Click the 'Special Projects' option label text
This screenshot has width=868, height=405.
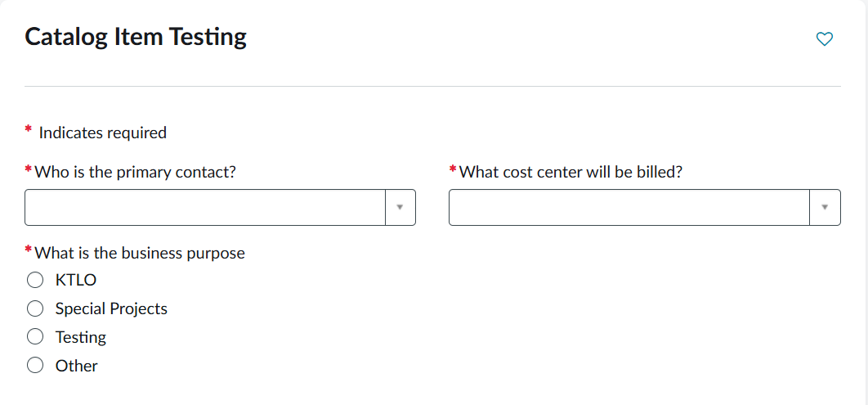(111, 308)
